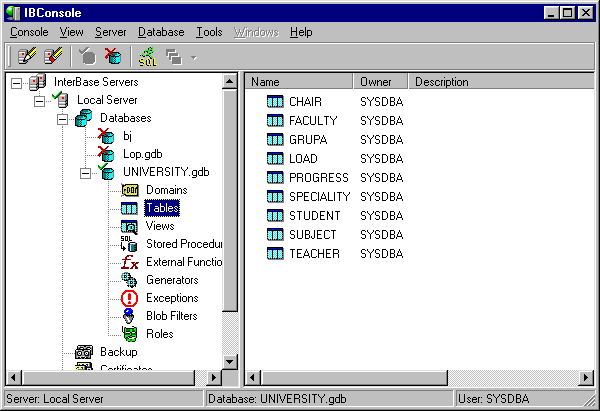600x411 pixels.
Task: Click the Stored Procedures node icon
Action: pyautogui.click(x=129, y=244)
